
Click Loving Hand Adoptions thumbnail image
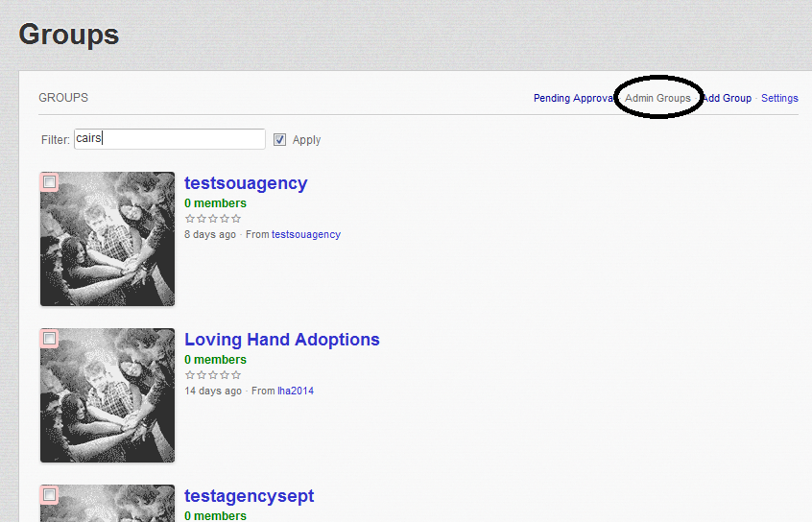coord(107,395)
